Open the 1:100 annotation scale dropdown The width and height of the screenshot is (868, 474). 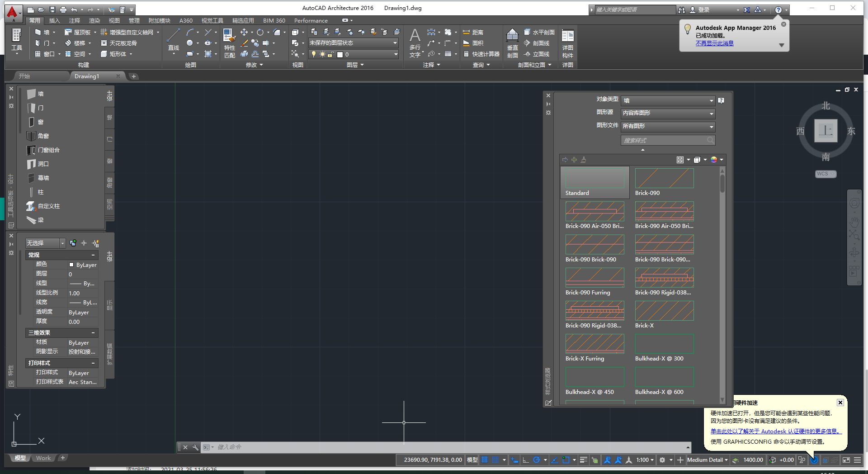pyautogui.click(x=645, y=460)
